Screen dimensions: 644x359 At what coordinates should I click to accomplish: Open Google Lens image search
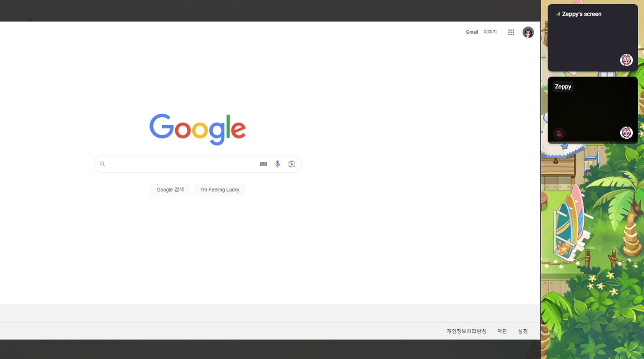pos(292,164)
